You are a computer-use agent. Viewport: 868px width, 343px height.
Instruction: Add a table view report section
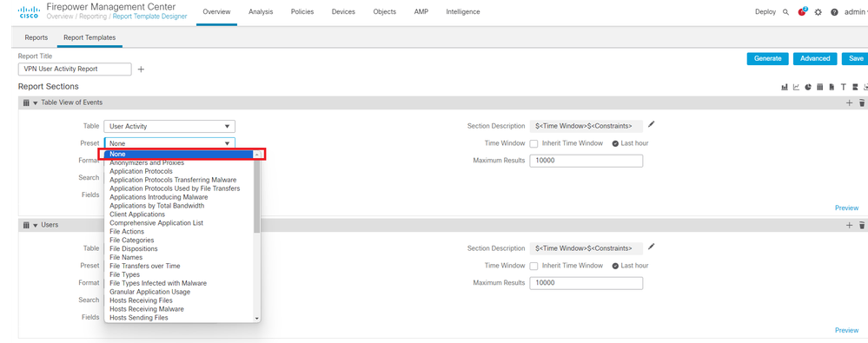820,87
